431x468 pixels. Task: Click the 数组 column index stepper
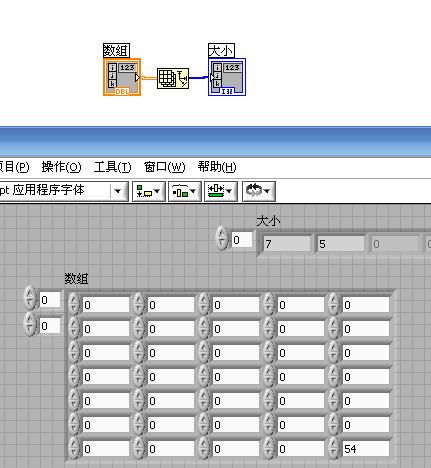tap(30, 324)
